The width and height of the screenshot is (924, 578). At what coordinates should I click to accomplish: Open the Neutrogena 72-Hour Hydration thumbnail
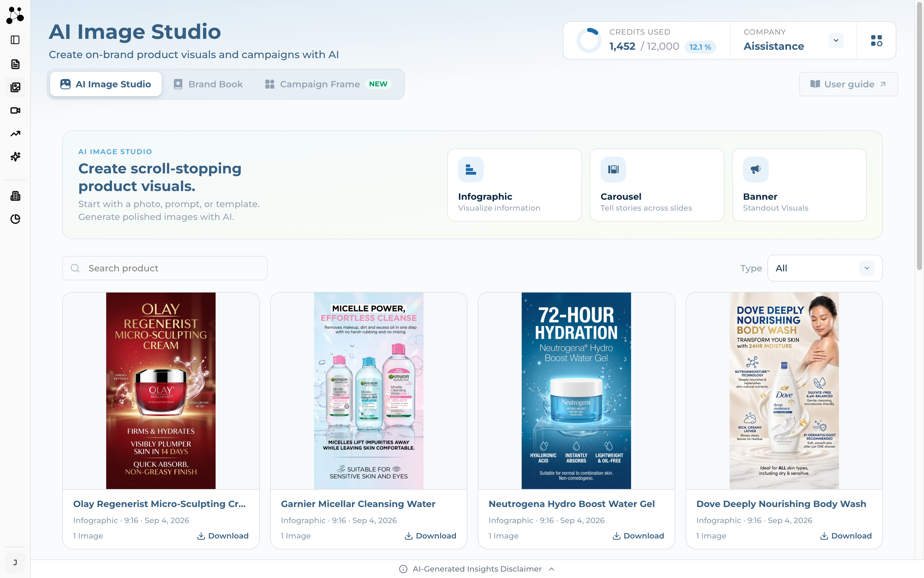(576, 391)
